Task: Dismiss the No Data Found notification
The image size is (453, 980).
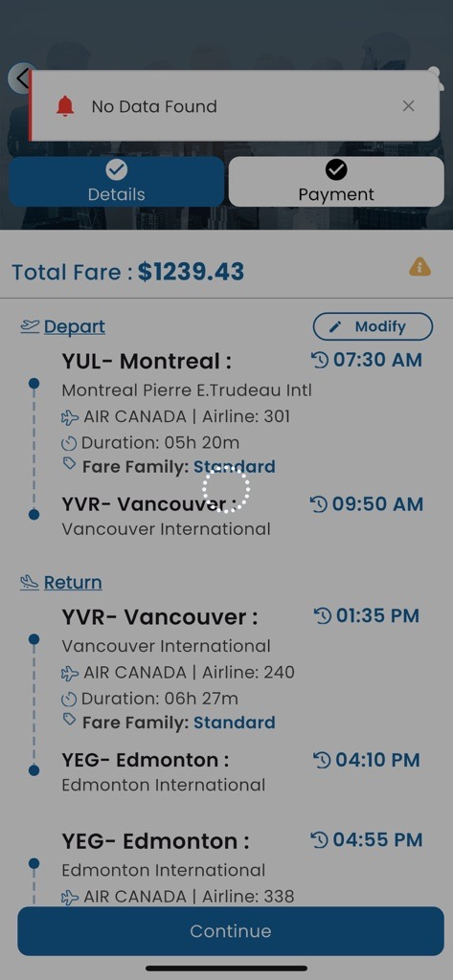Action: tap(409, 106)
